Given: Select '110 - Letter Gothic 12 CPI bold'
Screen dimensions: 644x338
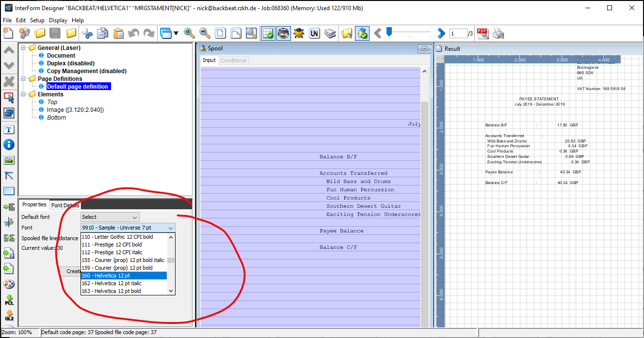Looking at the screenshot, I should [x=124, y=237].
